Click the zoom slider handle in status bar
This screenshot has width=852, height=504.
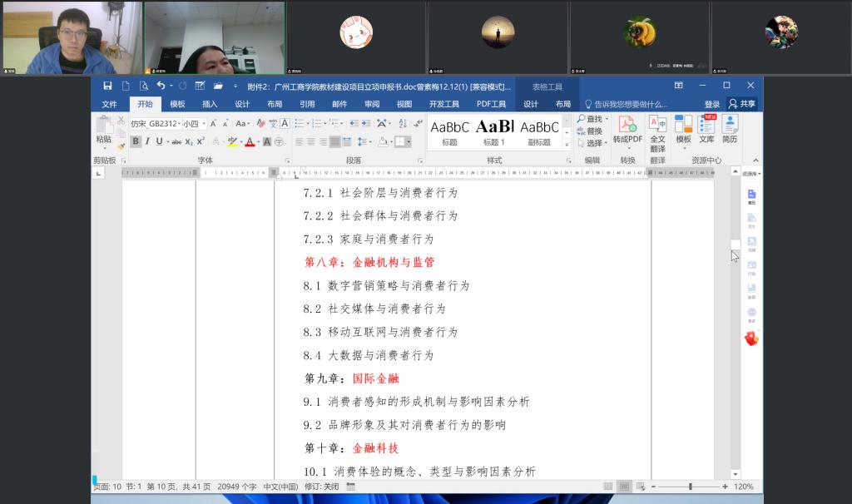(x=690, y=487)
